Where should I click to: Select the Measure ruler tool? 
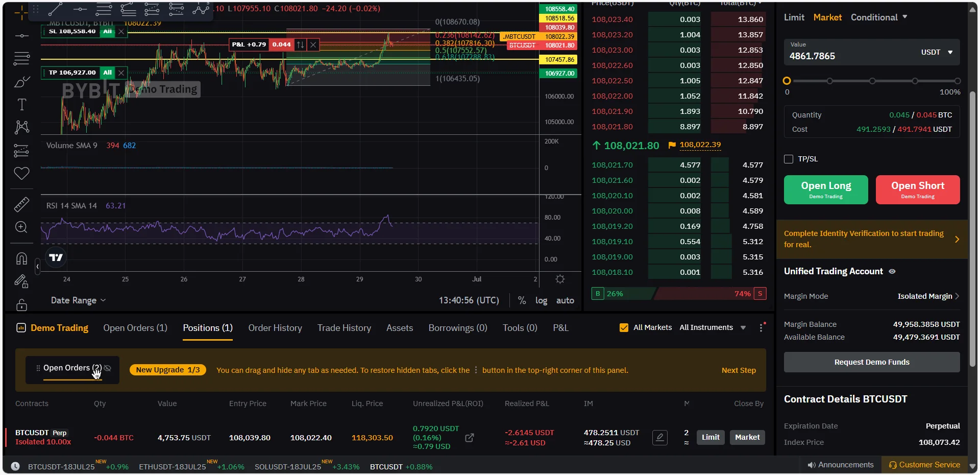pyautogui.click(x=21, y=204)
